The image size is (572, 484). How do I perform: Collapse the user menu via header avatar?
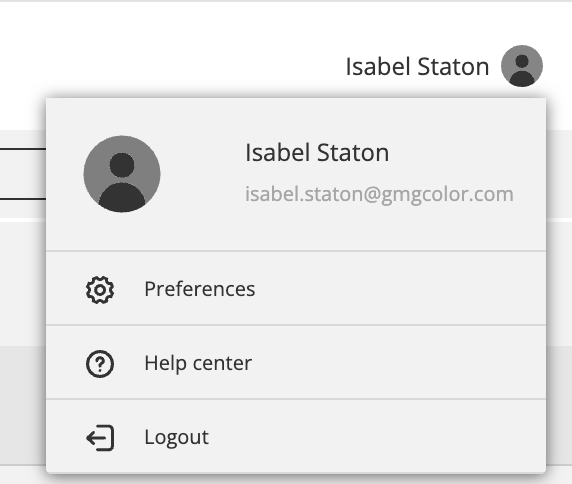pos(522,66)
